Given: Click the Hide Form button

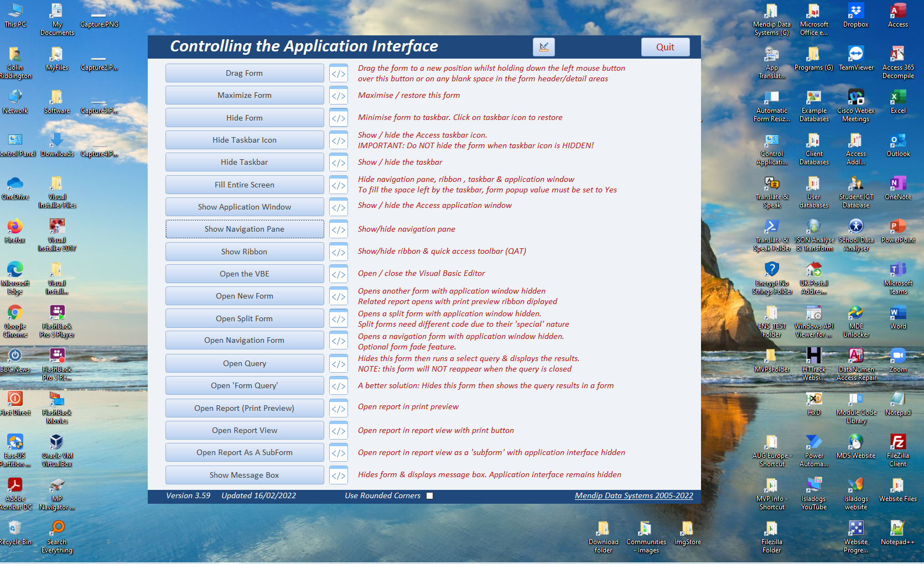Looking at the screenshot, I should click(245, 118).
